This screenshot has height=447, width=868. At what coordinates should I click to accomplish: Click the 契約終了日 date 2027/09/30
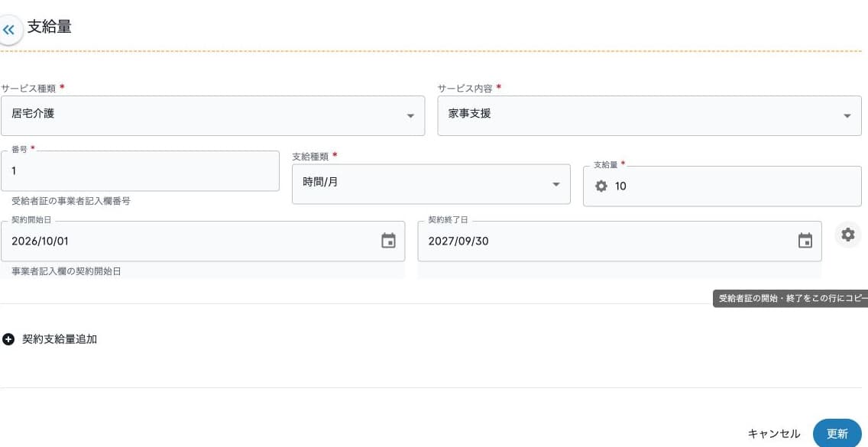click(x=458, y=241)
